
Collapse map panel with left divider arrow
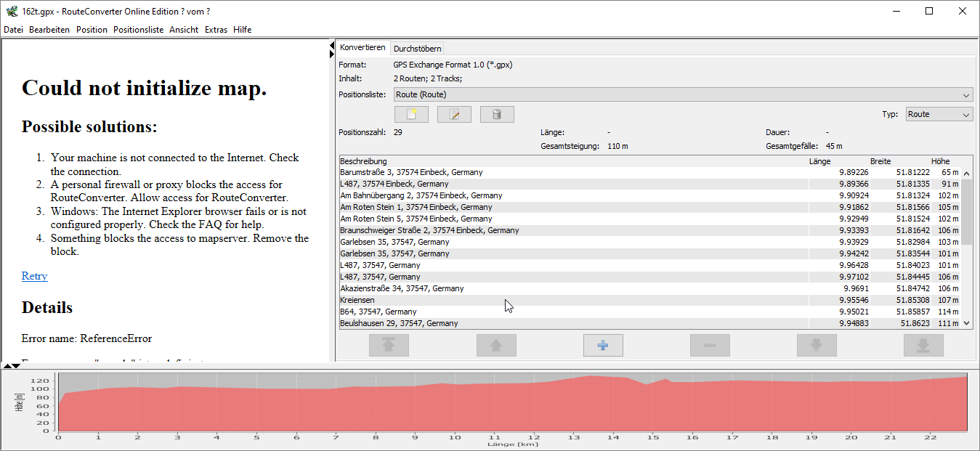point(331,45)
